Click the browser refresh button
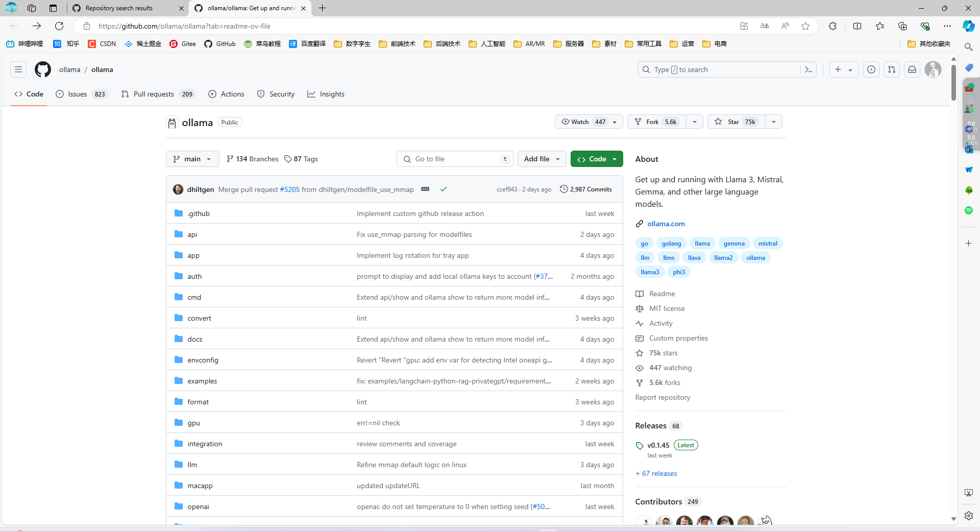Viewport: 980px width, 531px height. click(59, 26)
